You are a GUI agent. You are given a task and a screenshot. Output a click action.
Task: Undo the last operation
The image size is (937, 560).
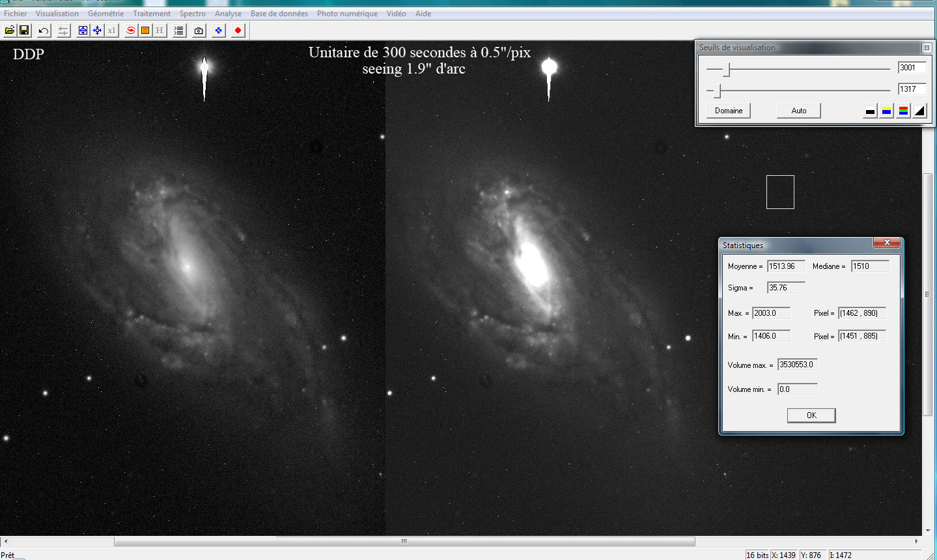tap(44, 31)
